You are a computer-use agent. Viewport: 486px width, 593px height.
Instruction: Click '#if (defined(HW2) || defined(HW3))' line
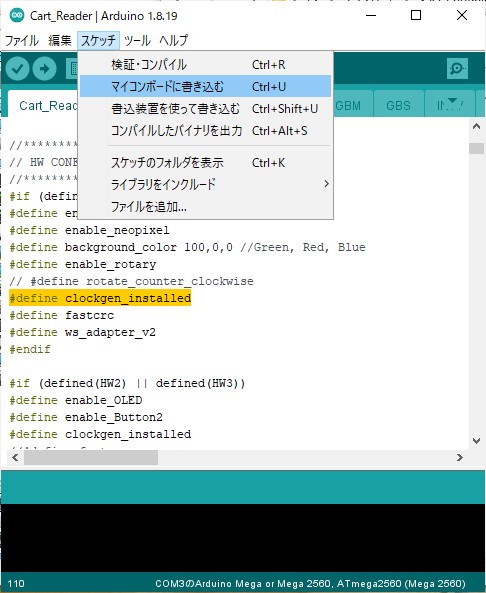tap(127, 383)
